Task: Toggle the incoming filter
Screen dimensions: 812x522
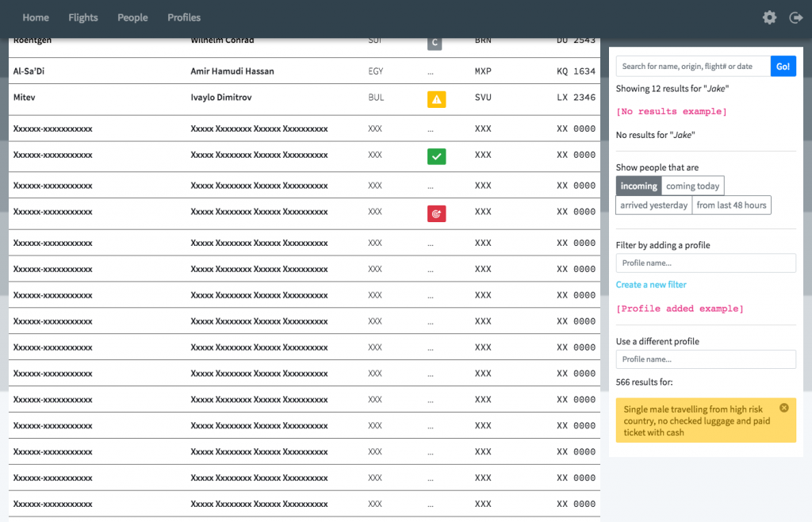Action: (x=638, y=186)
